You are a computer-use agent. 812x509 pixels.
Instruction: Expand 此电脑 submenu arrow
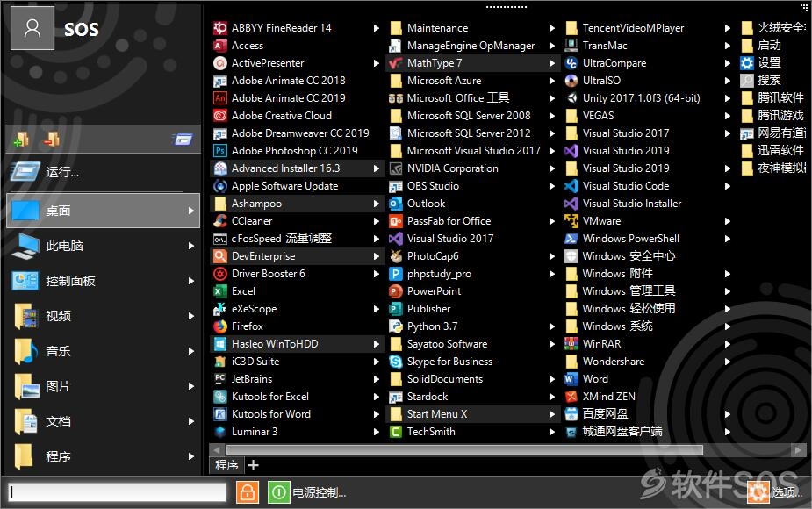coord(191,246)
